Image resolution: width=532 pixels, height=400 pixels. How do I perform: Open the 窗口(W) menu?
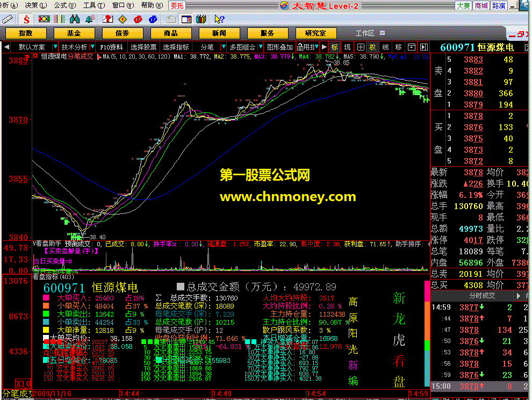coord(123,5)
